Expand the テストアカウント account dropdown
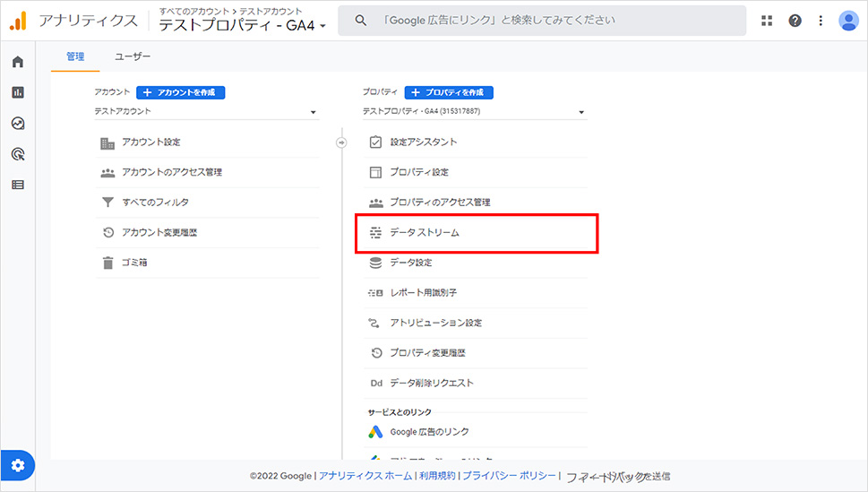 [207, 111]
